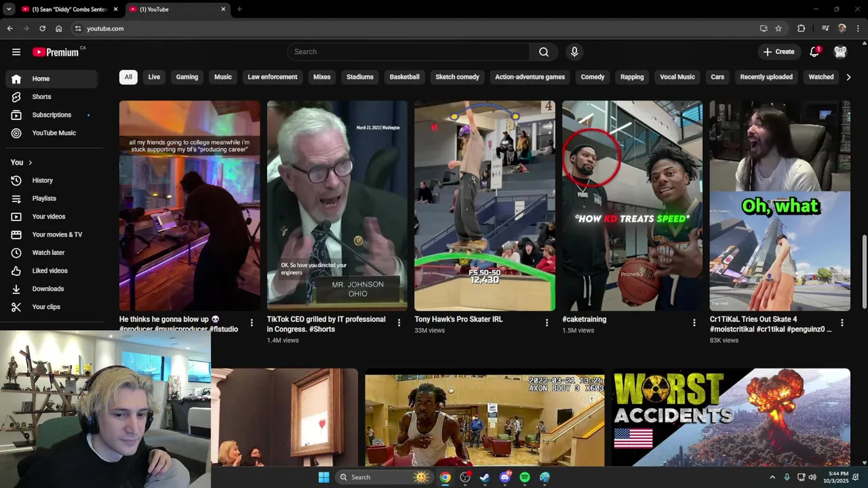
Task: Open options for TikTok CEO grilled short
Action: click(399, 323)
